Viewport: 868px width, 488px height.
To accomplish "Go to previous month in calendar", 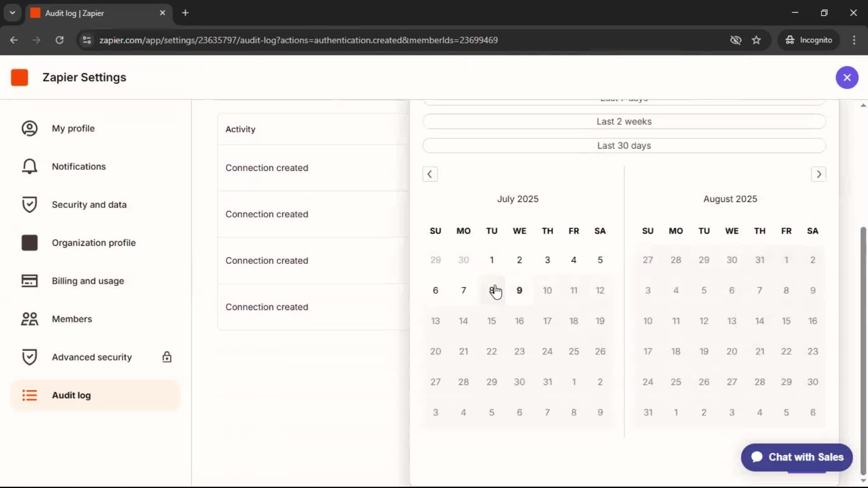I will coord(430,174).
